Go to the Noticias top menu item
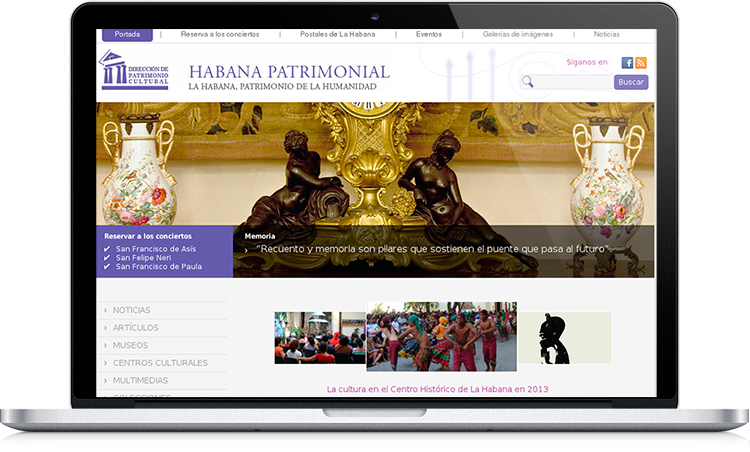Image resolution: width=750 pixels, height=452 pixels. (x=607, y=34)
